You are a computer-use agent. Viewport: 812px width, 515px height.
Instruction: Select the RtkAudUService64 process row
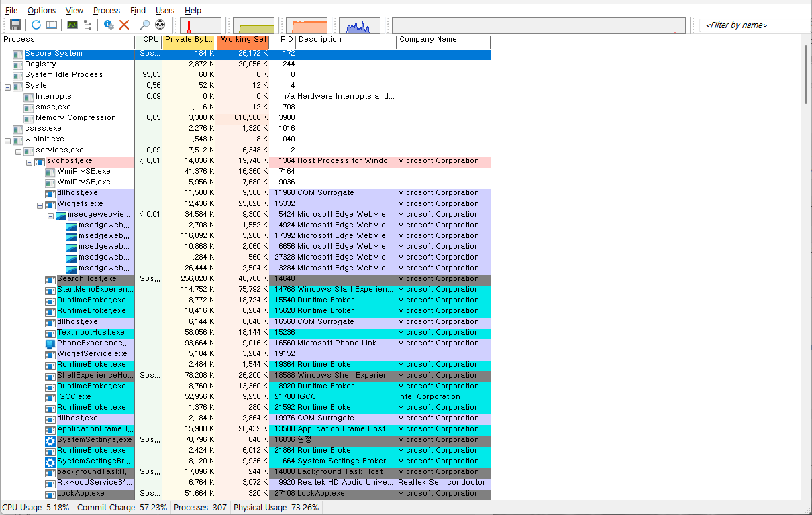click(246, 483)
